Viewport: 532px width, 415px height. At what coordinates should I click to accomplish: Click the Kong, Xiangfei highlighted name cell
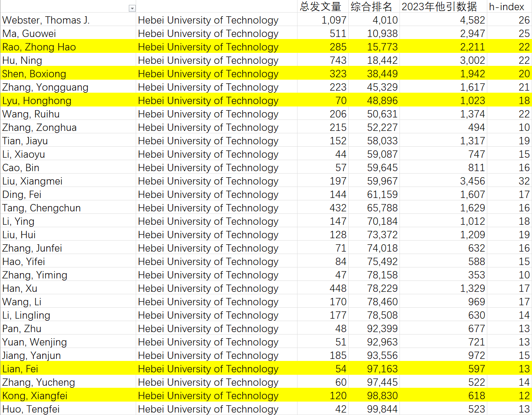pos(35,396)
